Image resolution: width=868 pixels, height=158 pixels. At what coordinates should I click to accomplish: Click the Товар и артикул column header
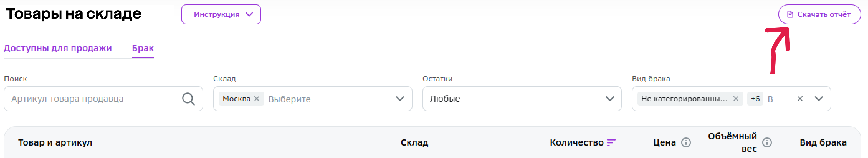(x=55, y=142)
